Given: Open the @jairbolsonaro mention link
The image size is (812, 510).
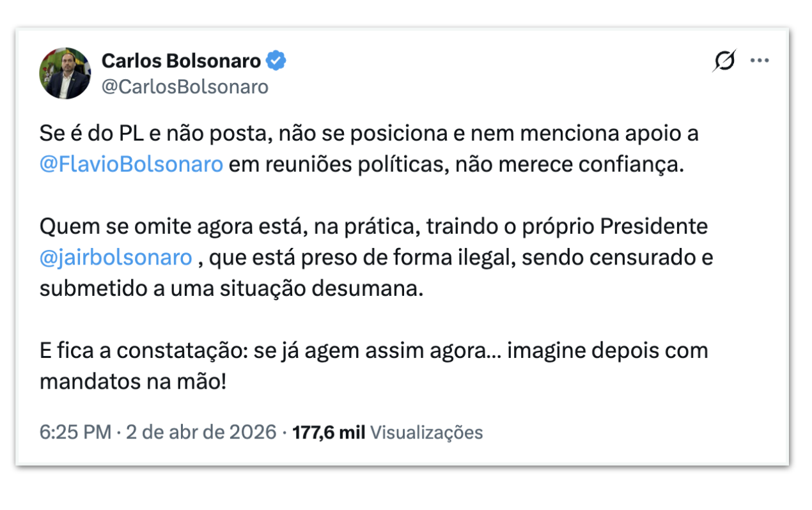Looking at the screenshot, I should 116,258.
